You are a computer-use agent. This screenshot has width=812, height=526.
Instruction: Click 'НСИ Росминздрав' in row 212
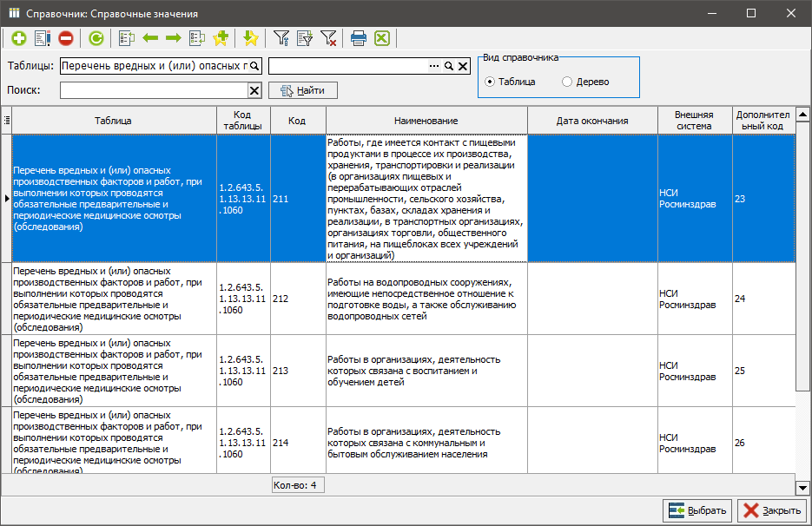tap(695, 299)
